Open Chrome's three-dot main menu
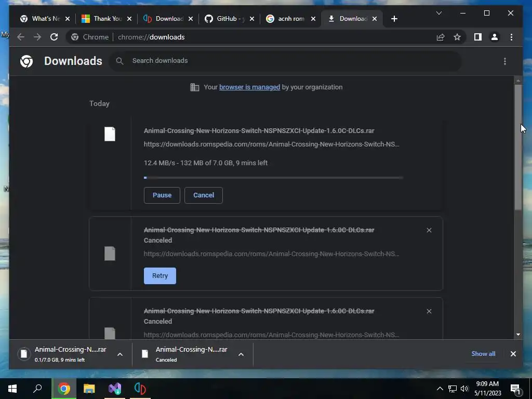 pos(511,37)
